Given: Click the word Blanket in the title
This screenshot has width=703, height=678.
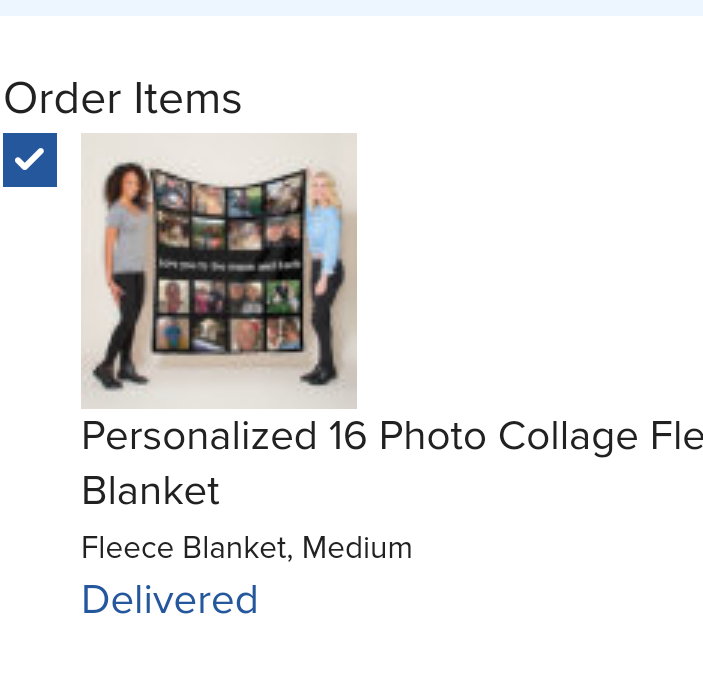Looking at the screenshot, I should (x=150, y=491).
